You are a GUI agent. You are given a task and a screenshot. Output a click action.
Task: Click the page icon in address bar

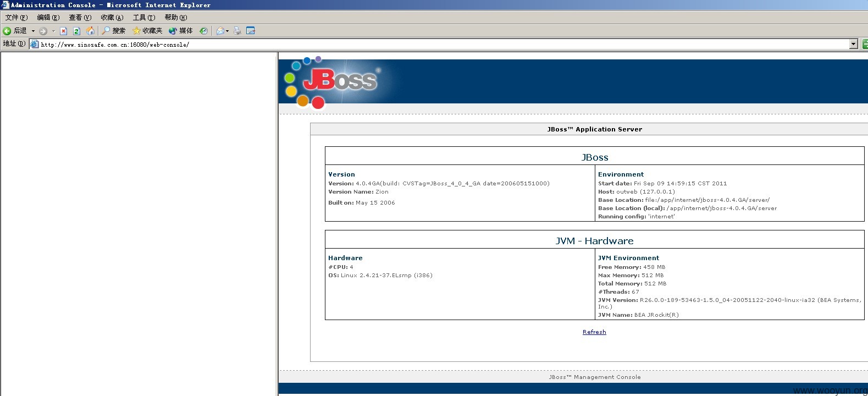(x=35, y=45)
